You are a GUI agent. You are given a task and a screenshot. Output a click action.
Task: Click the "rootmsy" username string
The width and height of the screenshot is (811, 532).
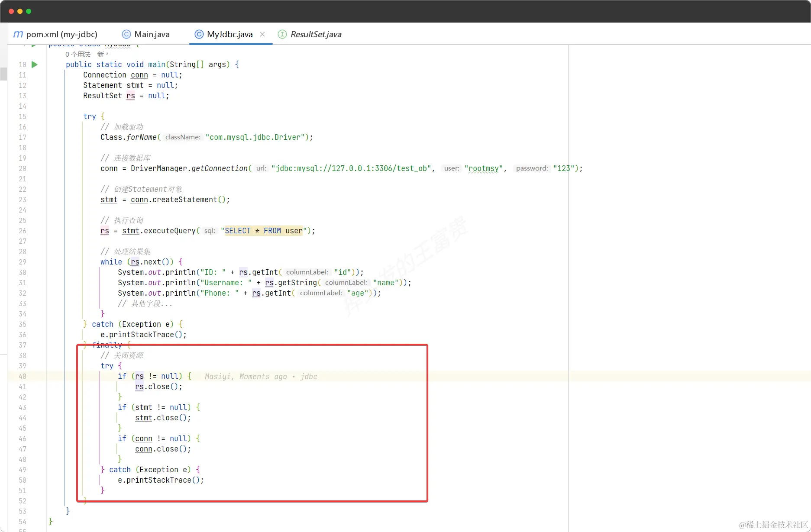(x=484, y=168)
